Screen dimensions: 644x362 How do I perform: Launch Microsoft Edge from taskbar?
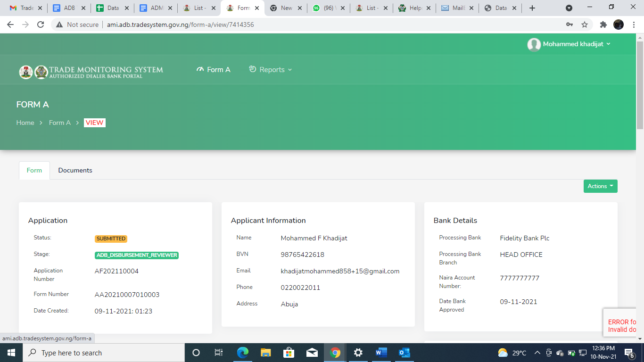[242, 353]
